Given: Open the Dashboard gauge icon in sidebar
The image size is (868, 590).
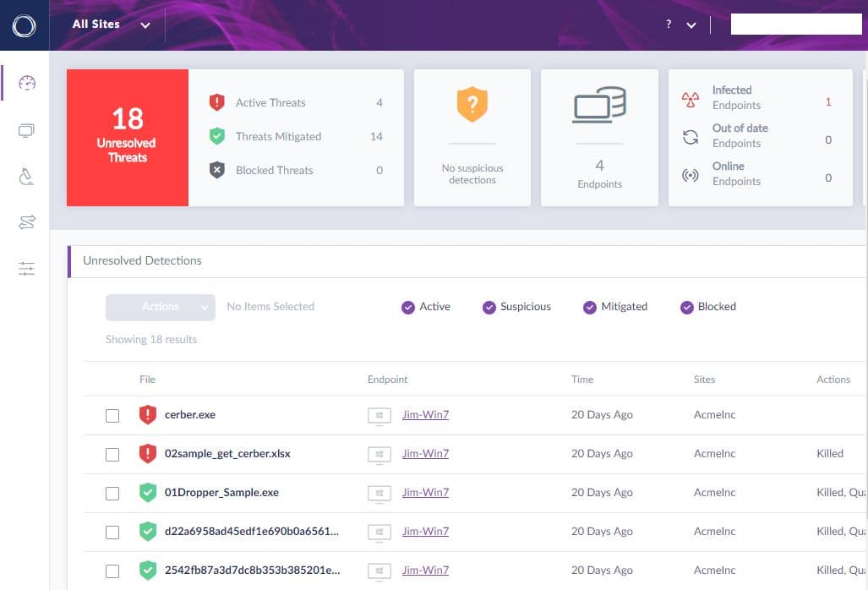Looking at the screenshot, I should (x=26, y=83).
